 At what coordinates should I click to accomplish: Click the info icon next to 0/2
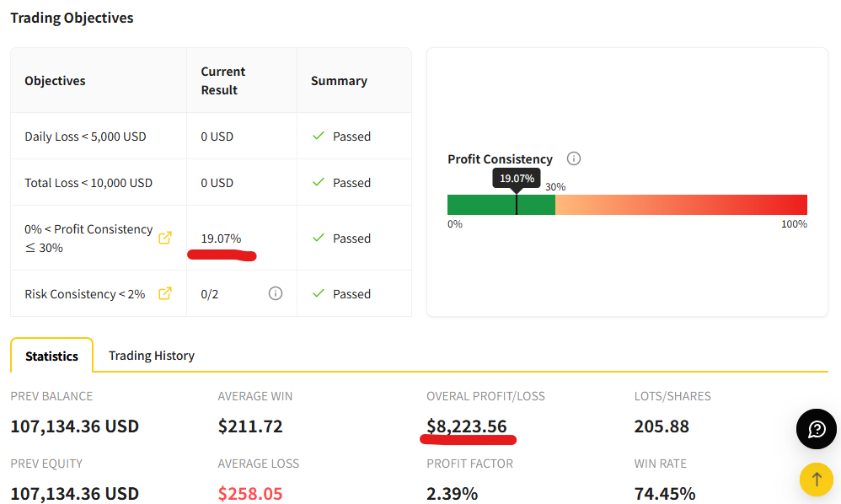pos(276,293)
